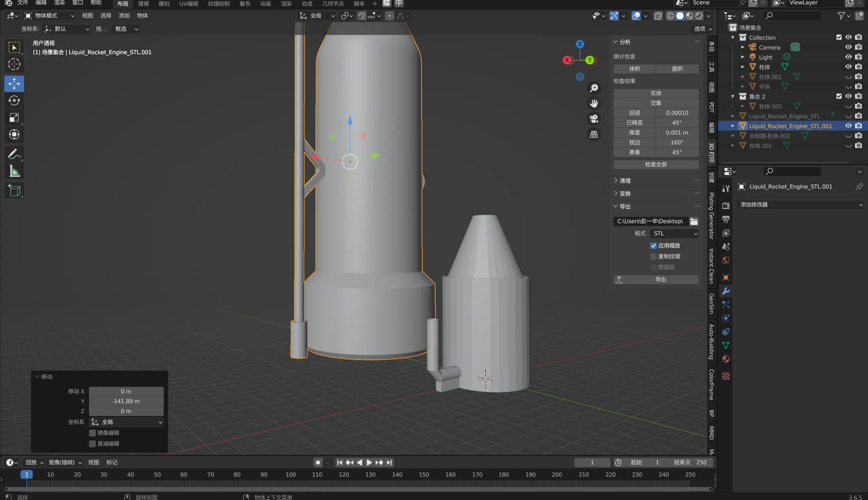Open 雕刻 workspace tab
Viewport: 868px width, 500px height.
[x=164, y=4]
